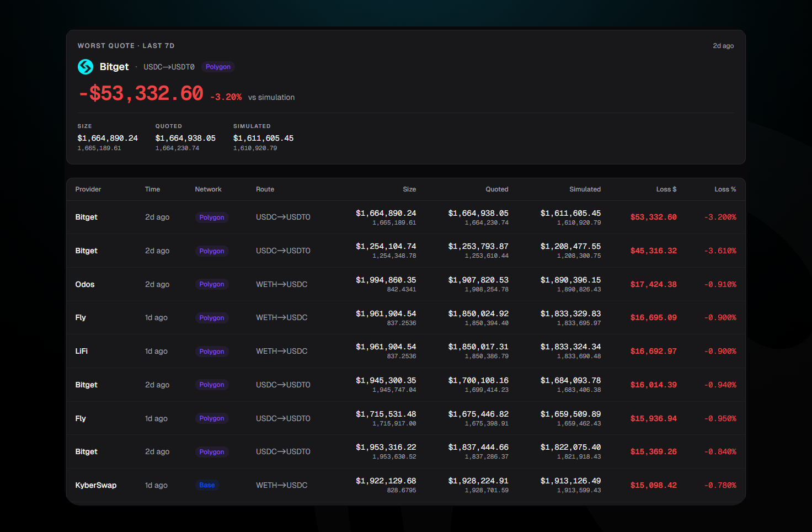Click the -0.780% loss percentage

(x=720, y=485)
